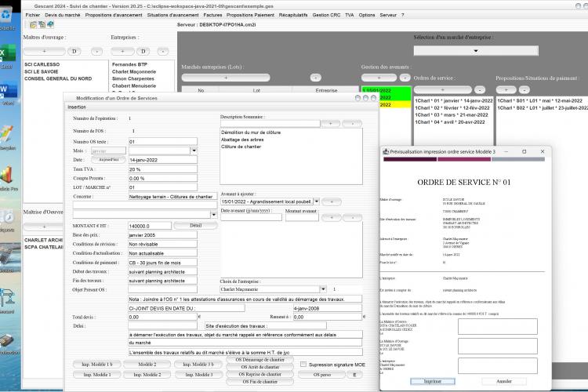This screenshot has height=392, width=588.
Task: Open the Récapitulatifs menu
Action: (x=293, y=15)
